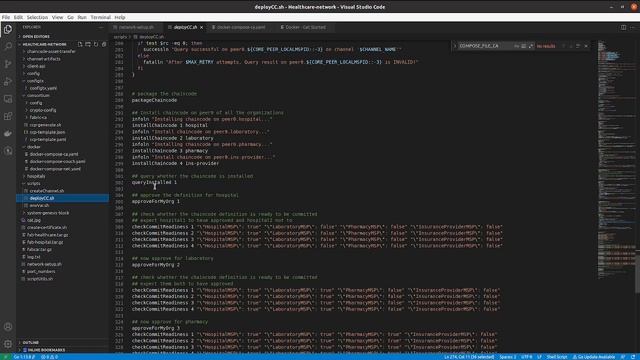Click Refresh Explorer icon

(96, 44)
